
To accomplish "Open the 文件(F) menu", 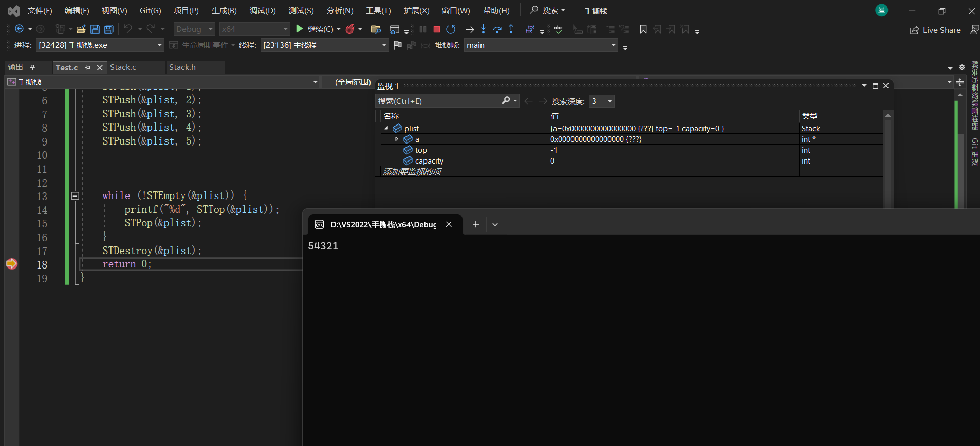I will [40, 11].
